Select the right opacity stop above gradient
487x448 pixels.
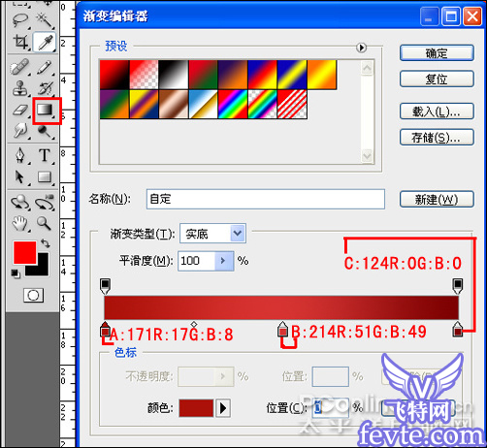[x=457, y=286]
